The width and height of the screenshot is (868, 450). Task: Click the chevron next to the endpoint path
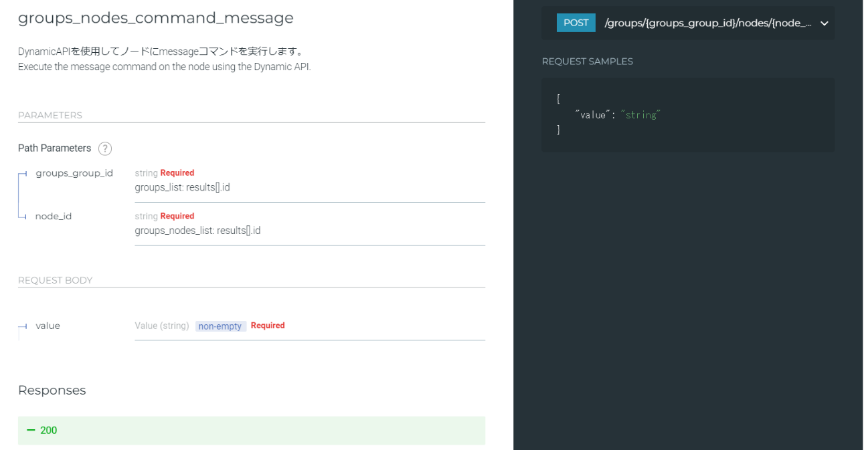click(x=826, y=22)
